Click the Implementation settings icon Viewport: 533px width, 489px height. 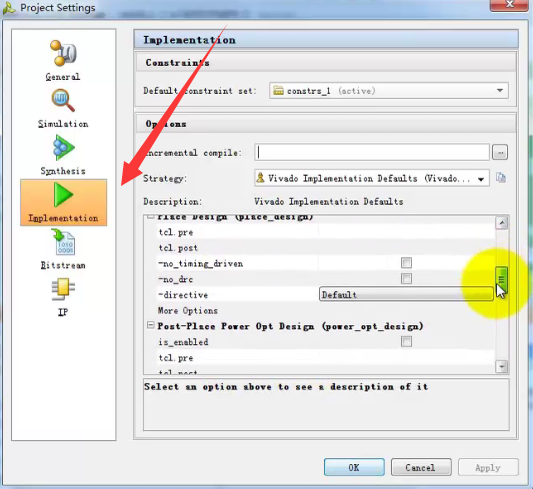64,203
